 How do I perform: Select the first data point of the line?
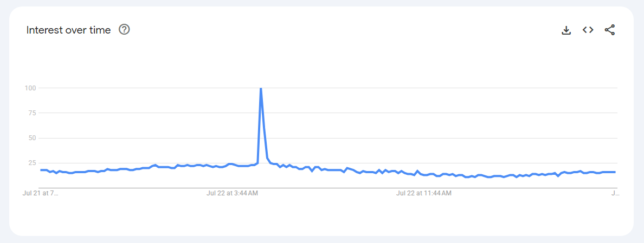[x=41, y=169]
